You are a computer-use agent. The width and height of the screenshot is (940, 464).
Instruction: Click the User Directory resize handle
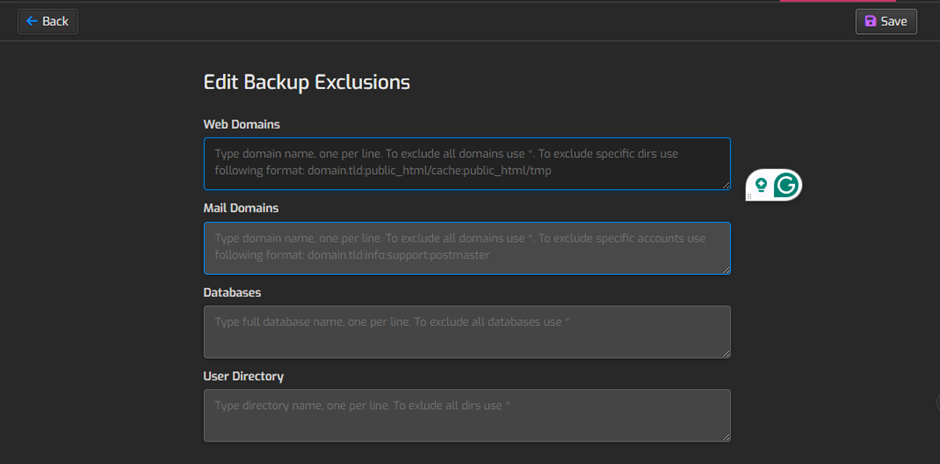pos(726,437)
